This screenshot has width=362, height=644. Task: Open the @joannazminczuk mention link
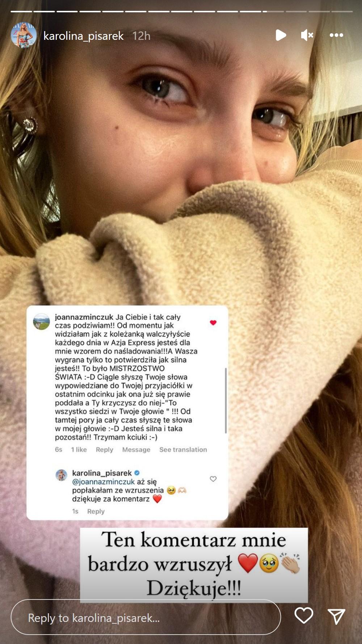[x=104, y=482]
